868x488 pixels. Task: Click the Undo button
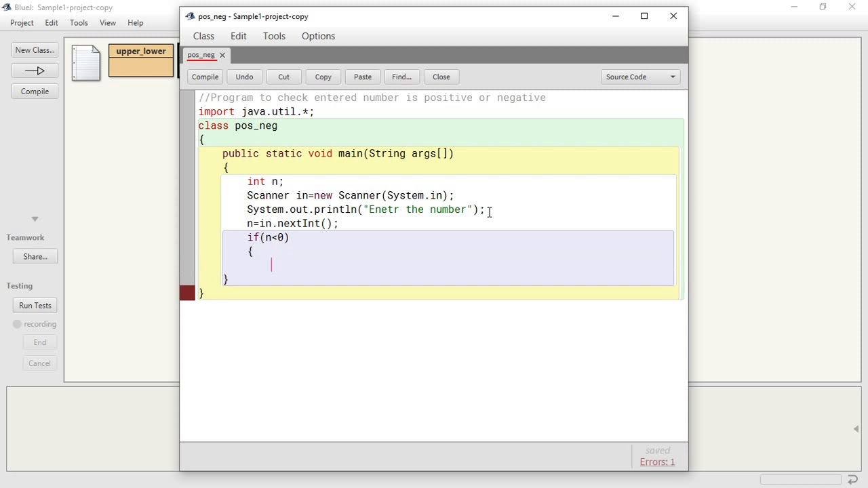point(244,77)
